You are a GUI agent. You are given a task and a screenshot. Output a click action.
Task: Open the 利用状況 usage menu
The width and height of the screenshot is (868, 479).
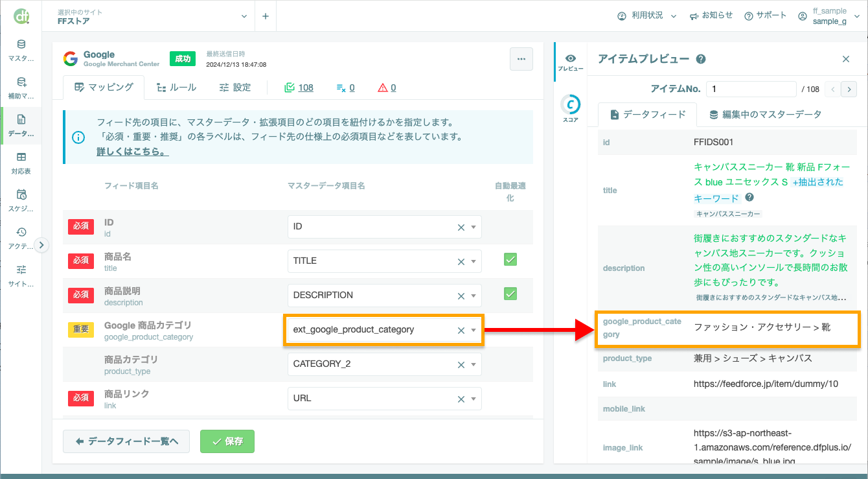[x=647, y=16]
